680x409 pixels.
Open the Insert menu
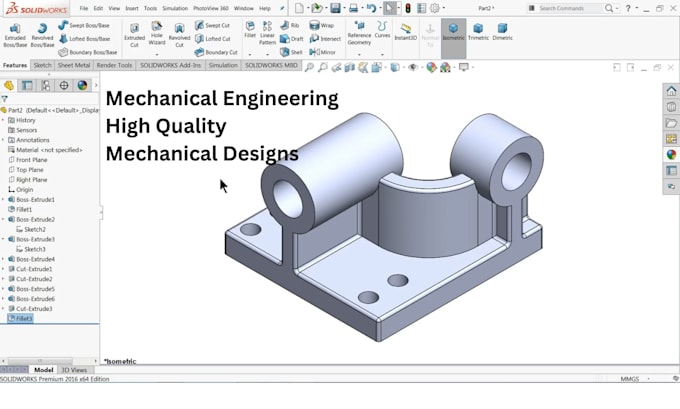[132, 8]
